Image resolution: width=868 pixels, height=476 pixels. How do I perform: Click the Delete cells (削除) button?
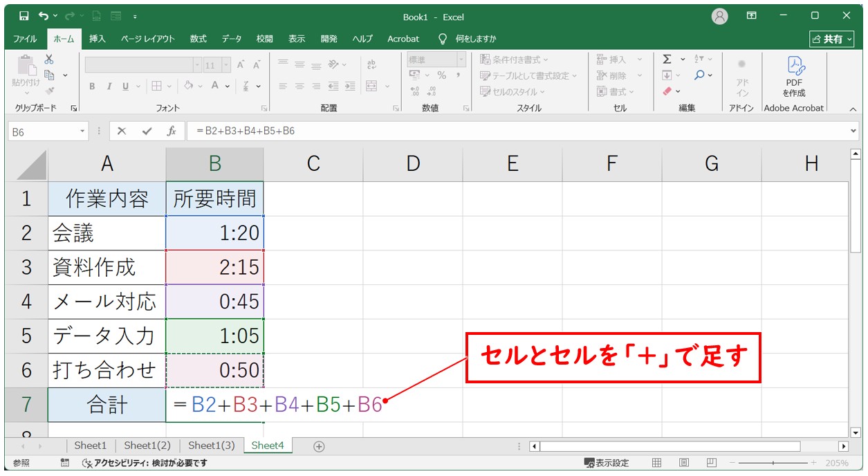coord(620,75)
